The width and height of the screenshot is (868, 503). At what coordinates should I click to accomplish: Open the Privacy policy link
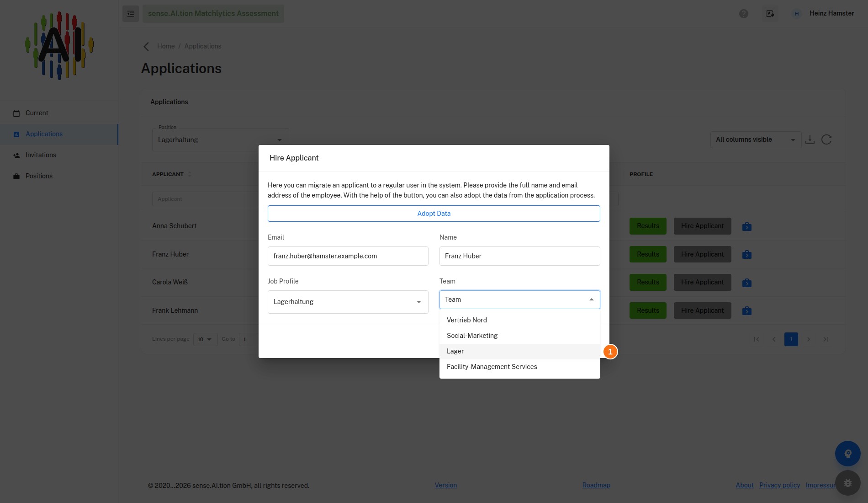tap(779, 485)
